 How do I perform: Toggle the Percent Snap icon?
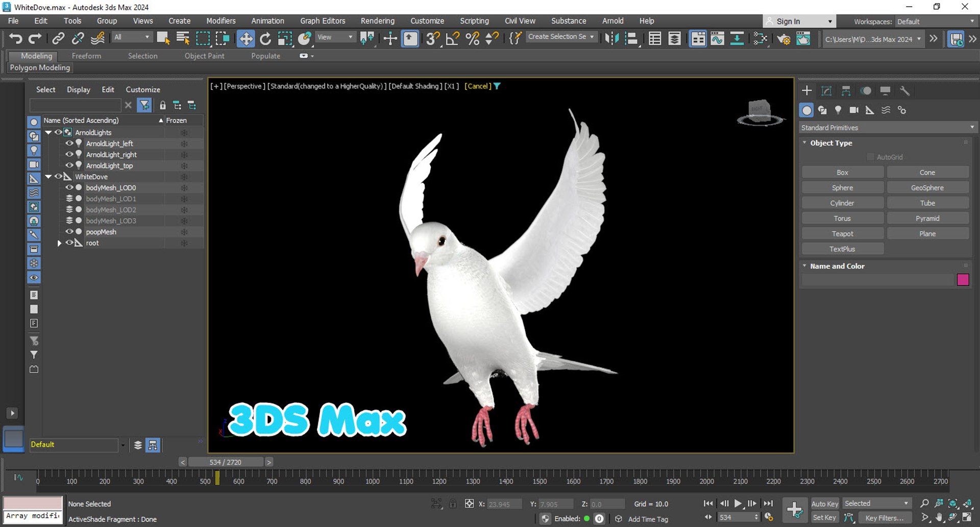[473, 39]
